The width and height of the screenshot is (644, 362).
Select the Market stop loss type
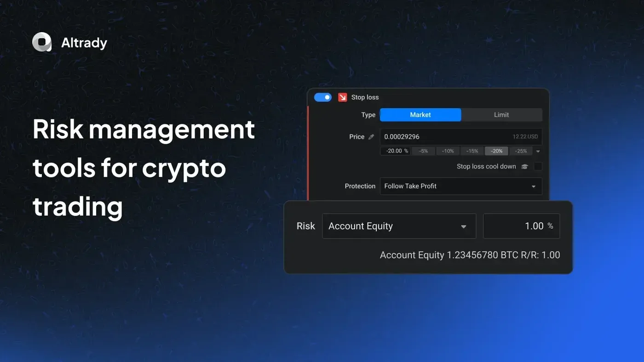[x=420, y=115]
